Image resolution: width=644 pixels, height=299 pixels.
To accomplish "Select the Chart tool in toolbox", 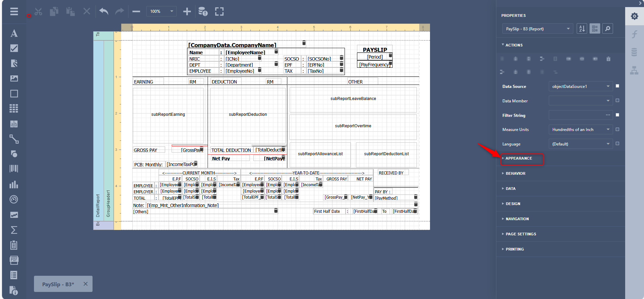I will click(14, 184).
